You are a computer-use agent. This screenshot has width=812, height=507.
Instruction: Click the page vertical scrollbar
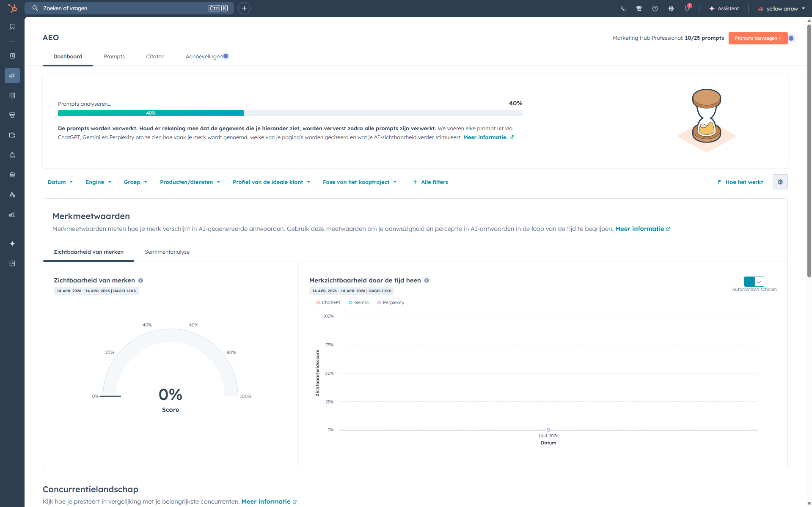point(809,150)
